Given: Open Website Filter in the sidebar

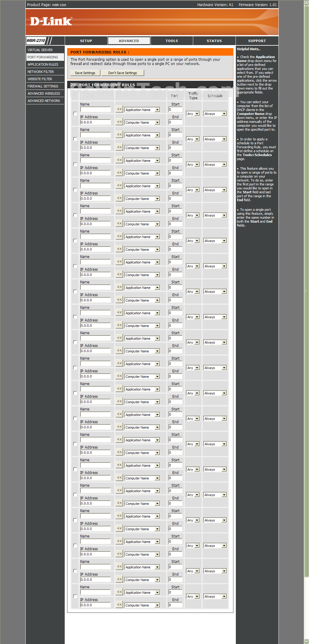Looking at the screenshot, I should tap(45, 79).
